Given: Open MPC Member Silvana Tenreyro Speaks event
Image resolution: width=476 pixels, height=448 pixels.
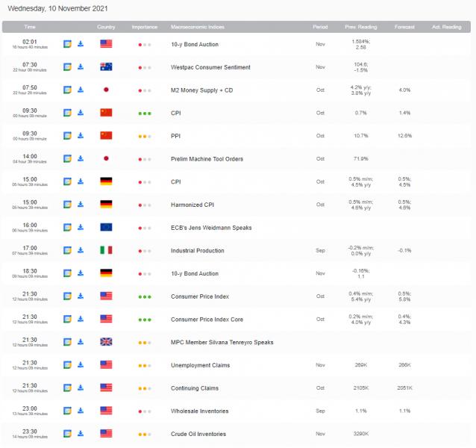Looking at the screenshot, I should [x=222, y=343].
